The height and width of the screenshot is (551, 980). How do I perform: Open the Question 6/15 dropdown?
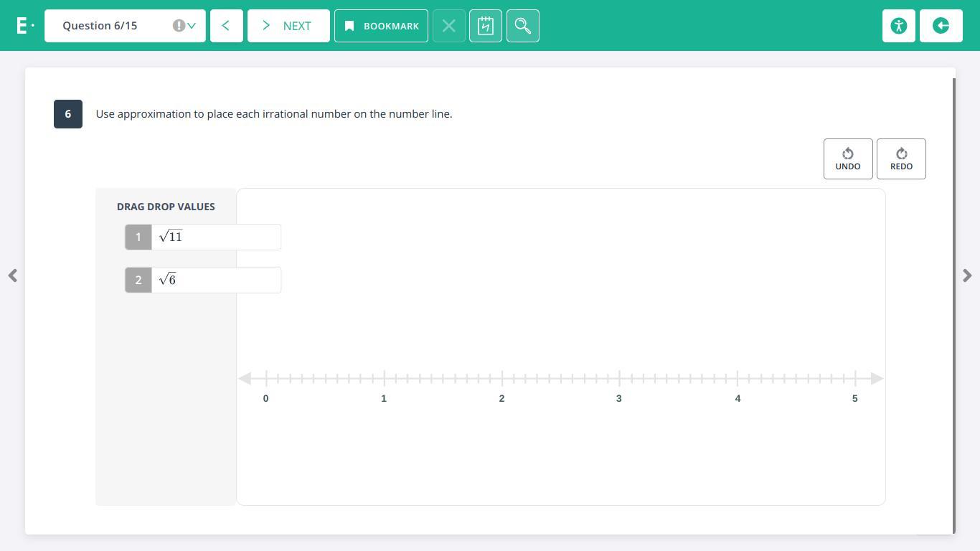click(125, 26)
